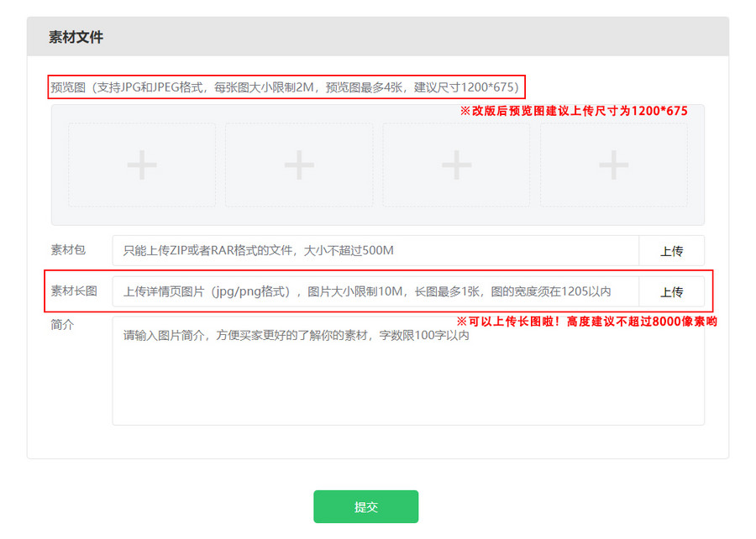Click the 素材文件 section header
This screenshot has height=539, width=756.
(x=76, y=37)
